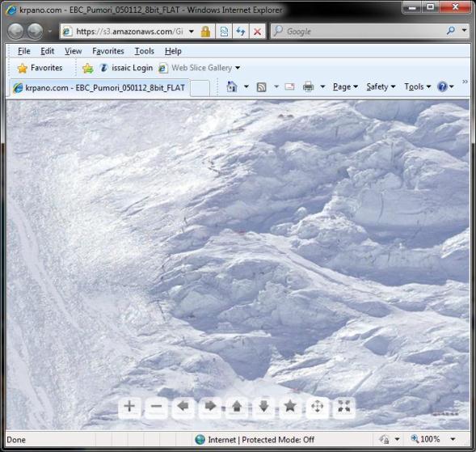Click the stop loading red X icon
This screenshot has width=476, height=452.
258,32
